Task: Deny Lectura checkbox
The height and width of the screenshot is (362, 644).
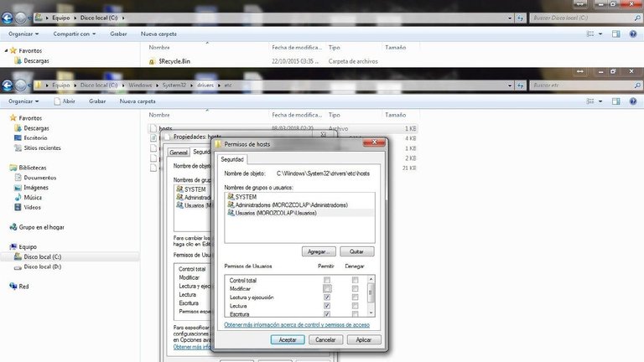Action: tap(355, 306)
